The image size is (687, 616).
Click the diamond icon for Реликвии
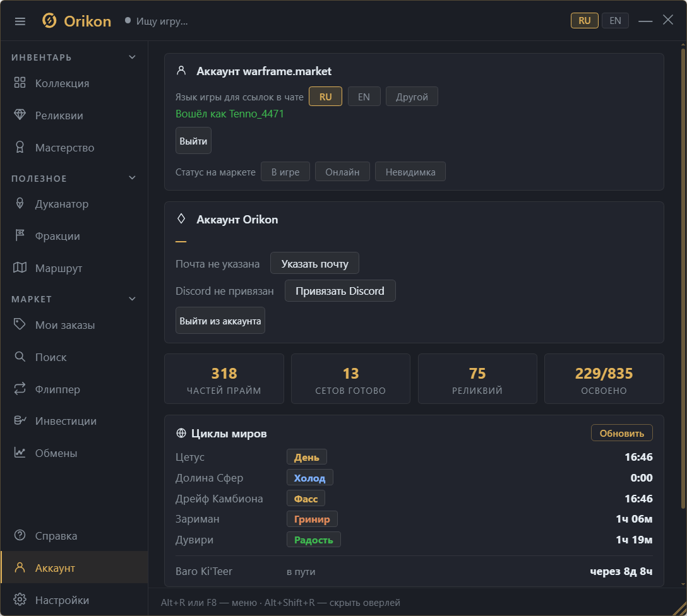(x=20, y=115)
